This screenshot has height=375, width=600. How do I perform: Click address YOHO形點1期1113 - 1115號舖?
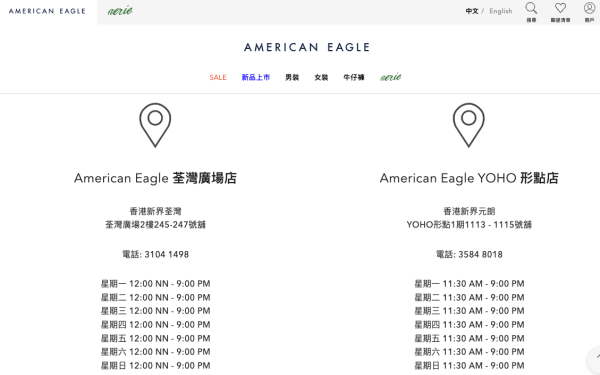coord(469,225)
